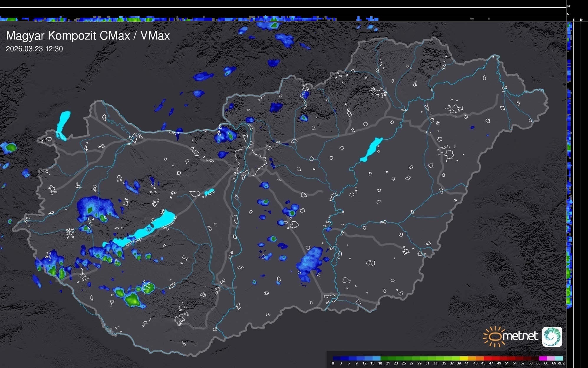Click the light cyan 69 dBZ legend swatch
The height and width of the screenshot is (368, 588).
(x=559, y=358)
